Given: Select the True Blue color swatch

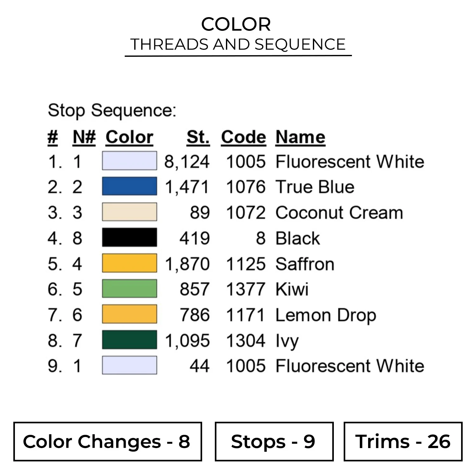Looking at the screenshot, I should pyautogui.click(x=129, y=186).
